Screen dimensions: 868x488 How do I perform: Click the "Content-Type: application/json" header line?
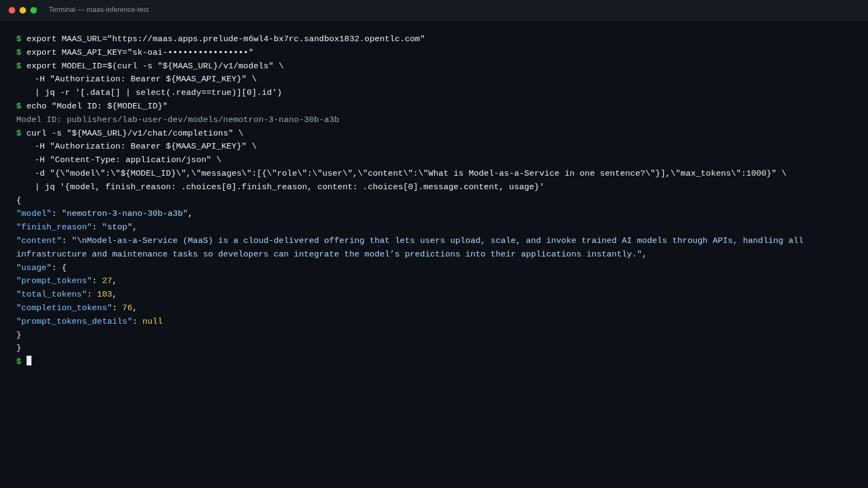point(128,160)
